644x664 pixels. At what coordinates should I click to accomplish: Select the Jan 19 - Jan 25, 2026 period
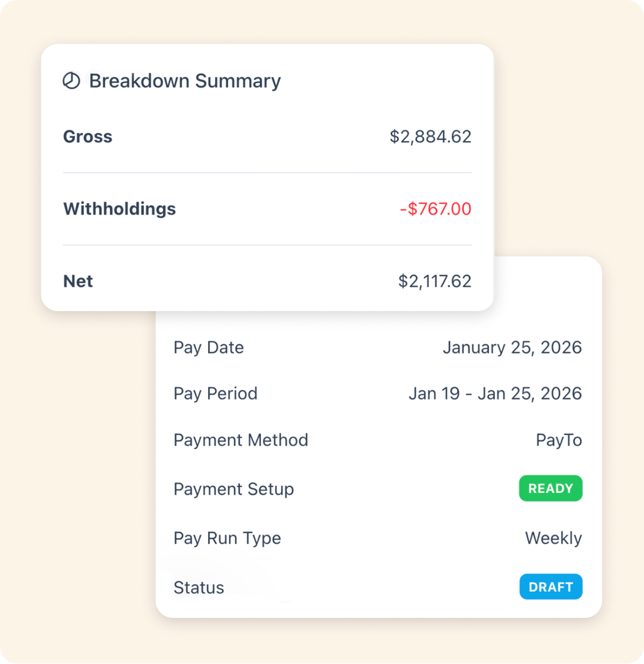495,394
